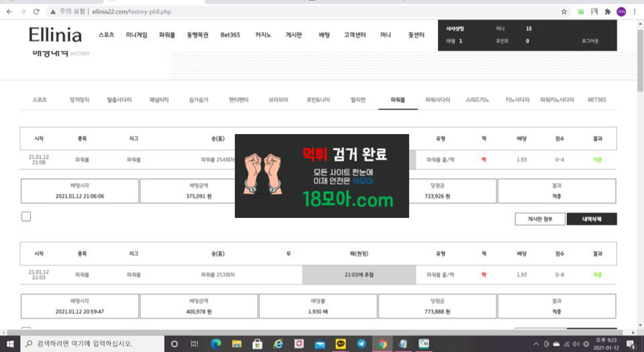644x352 pixels.
Task: Click the 21:03에 추첨 cell
Action: coord(359,275)
